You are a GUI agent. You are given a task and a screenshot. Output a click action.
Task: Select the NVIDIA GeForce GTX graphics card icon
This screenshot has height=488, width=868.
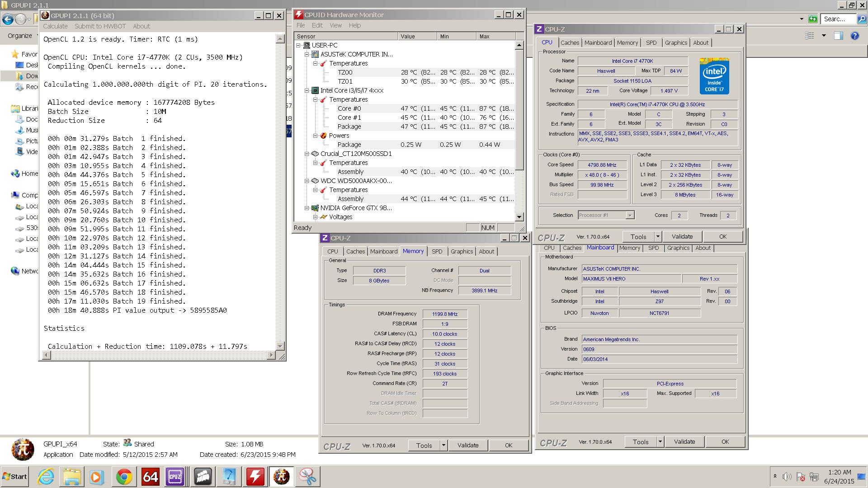click(x=315, y=208)
